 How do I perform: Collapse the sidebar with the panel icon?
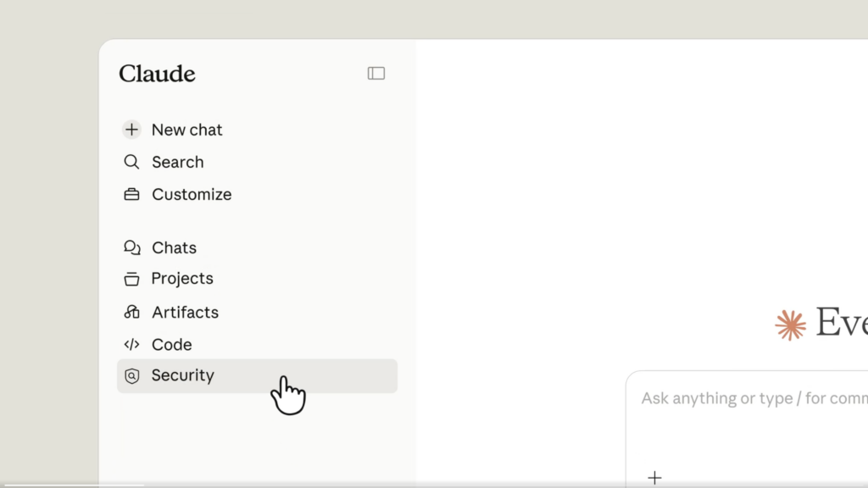tap(376, 73)
